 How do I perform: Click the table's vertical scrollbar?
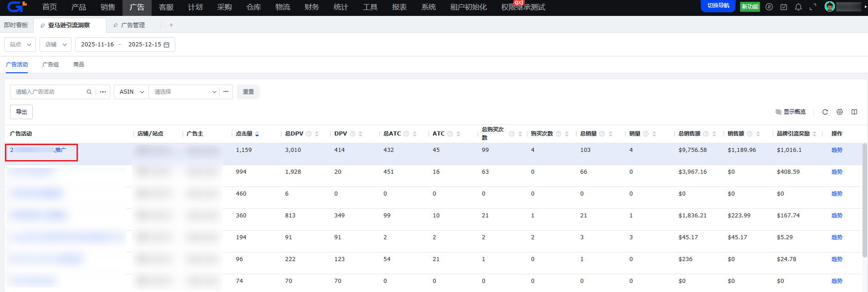pos(864,200)
